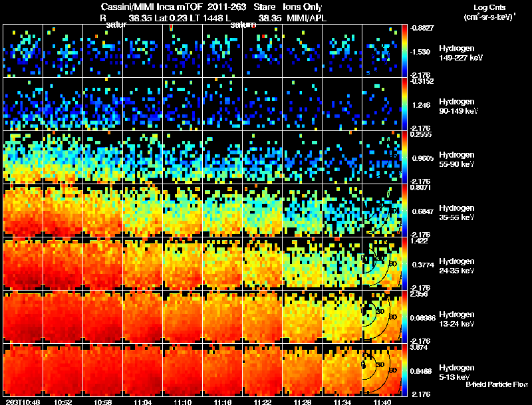
Task: Select the 11:22 time axis label
Action: tap(263, 402)
